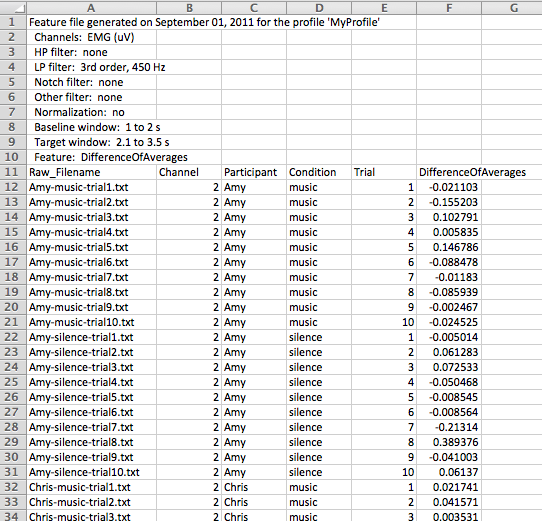Select cell Amy-music-trial5.txt
The image size is (542, 521).
pyautogui.click(x=91, y=247)
